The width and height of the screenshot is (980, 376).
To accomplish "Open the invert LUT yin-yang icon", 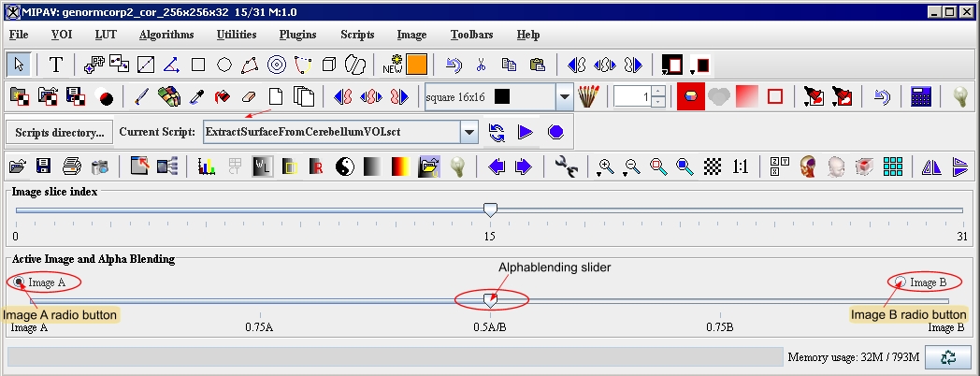I will click(x=346, y=166).
